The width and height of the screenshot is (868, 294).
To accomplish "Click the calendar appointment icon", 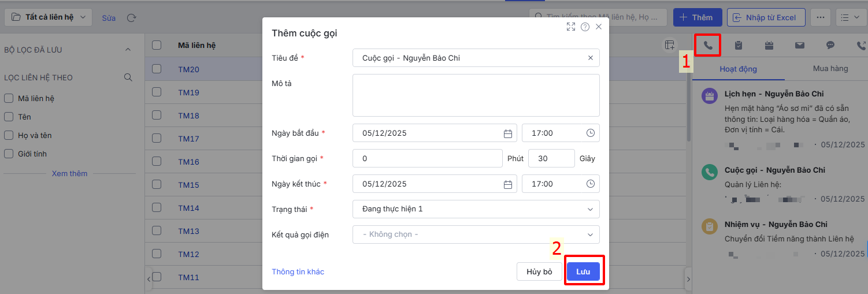I will coord(769,45).
